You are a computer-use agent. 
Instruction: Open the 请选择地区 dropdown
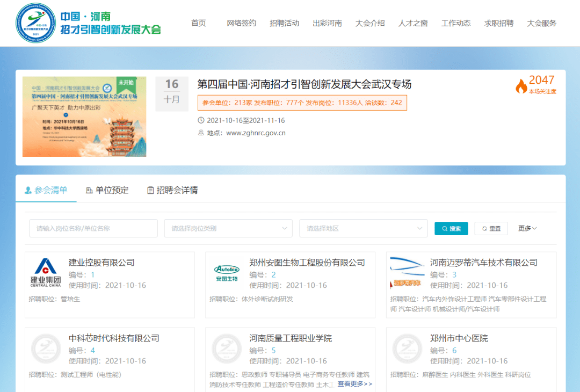pos(363,228)
